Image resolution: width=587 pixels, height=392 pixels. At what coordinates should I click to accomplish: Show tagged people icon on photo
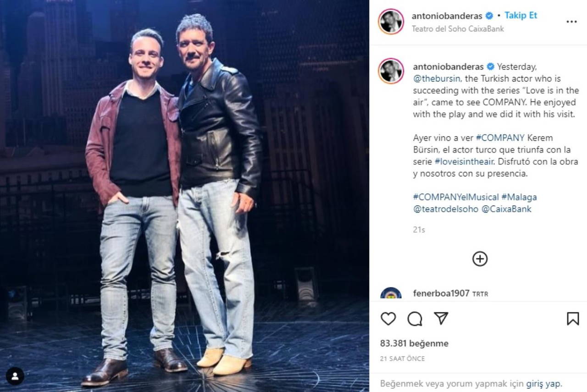point(15,376)
